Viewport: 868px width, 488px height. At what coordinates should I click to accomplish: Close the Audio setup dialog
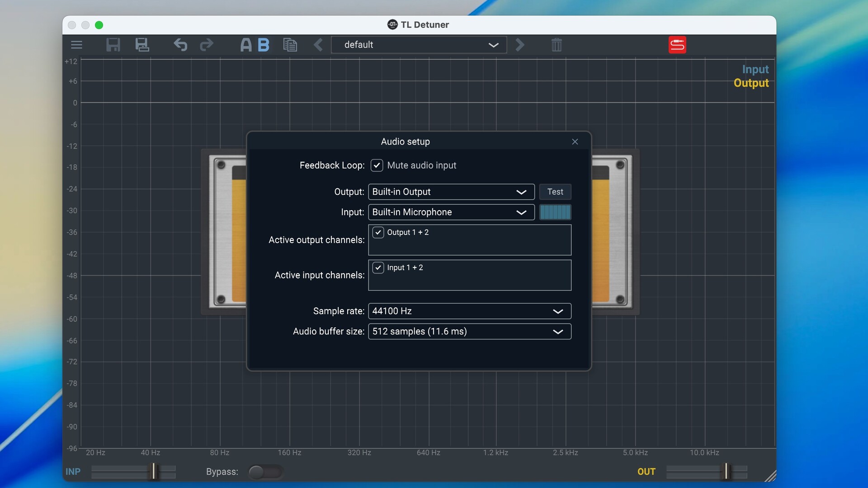point(575,142)
